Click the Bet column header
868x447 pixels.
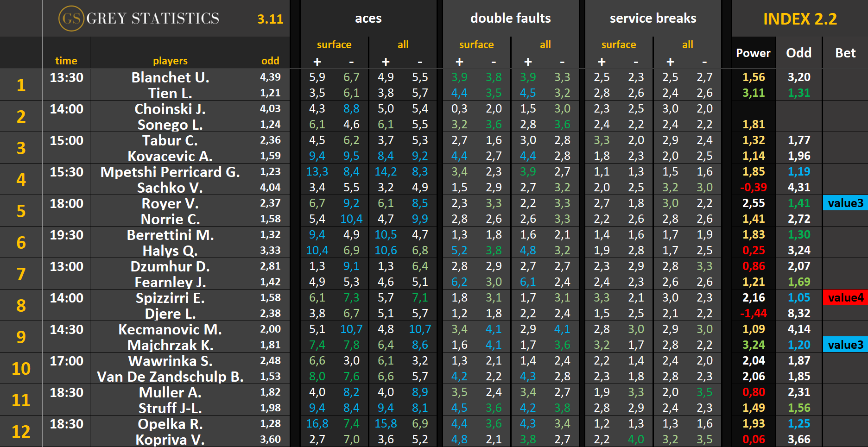tap(845, 53)
